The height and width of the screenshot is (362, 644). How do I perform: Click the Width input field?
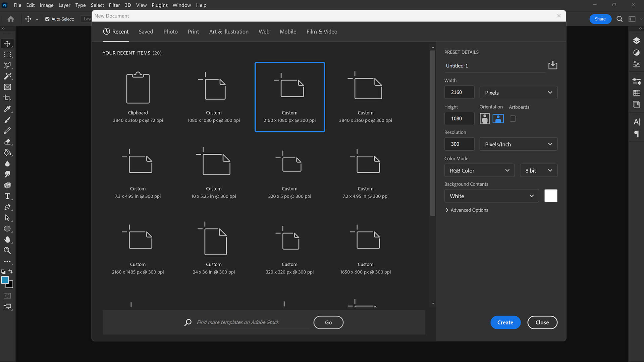(x=459, y=92)
